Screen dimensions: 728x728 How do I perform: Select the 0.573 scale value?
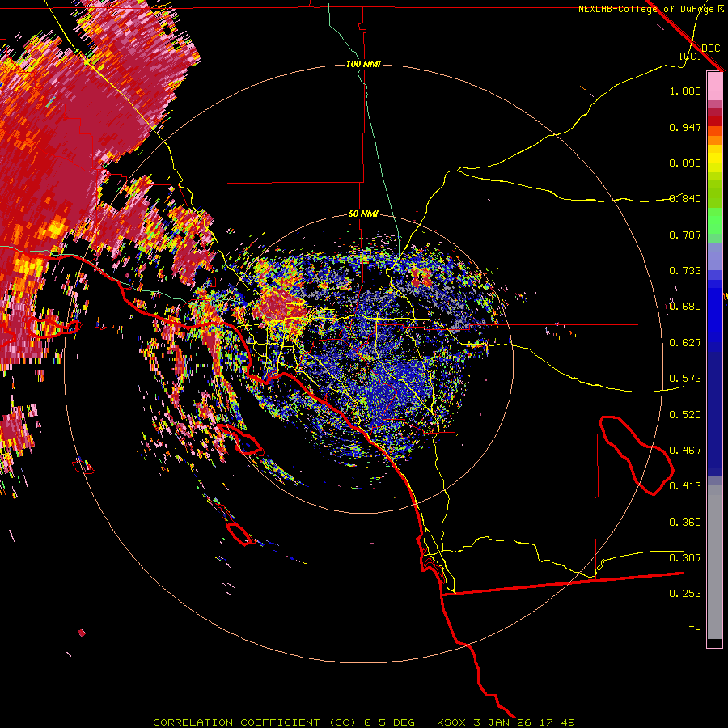pyautogui.click(x=685, y=379)
